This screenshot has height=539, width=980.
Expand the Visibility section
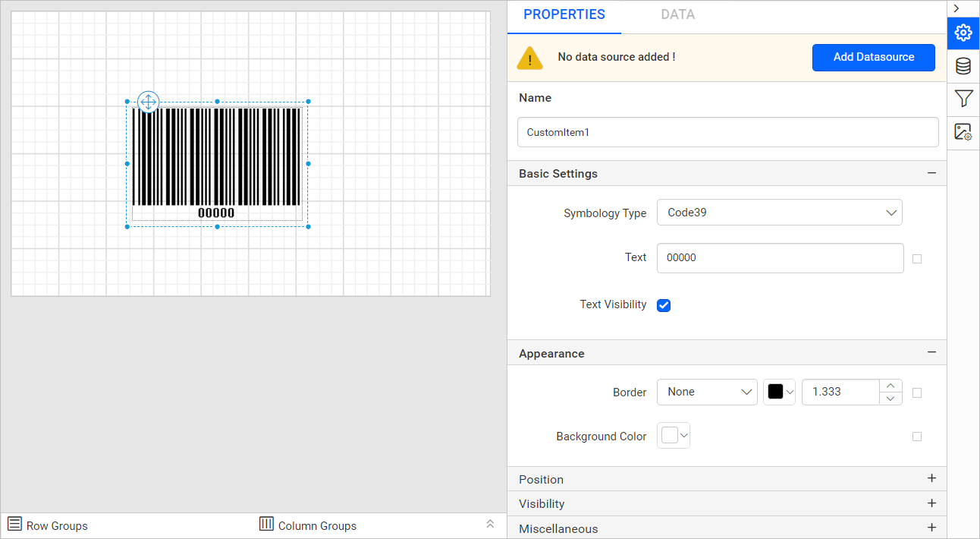click(x=931, y=503)
